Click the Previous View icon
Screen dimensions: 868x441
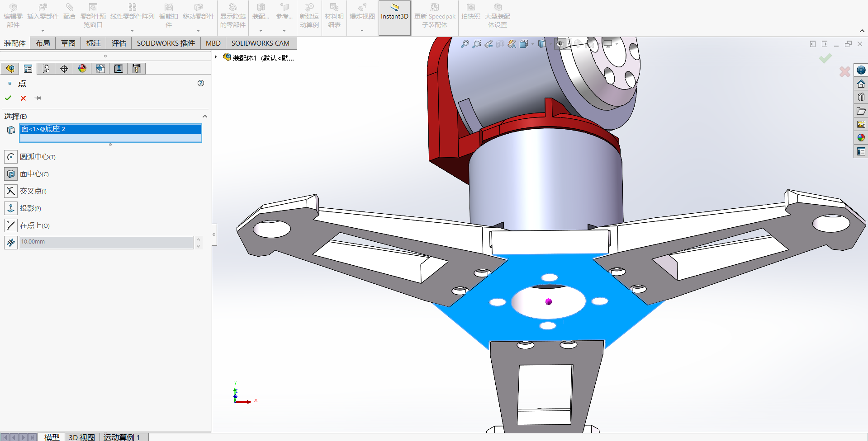pyautogui.click(x=489, y=44)
